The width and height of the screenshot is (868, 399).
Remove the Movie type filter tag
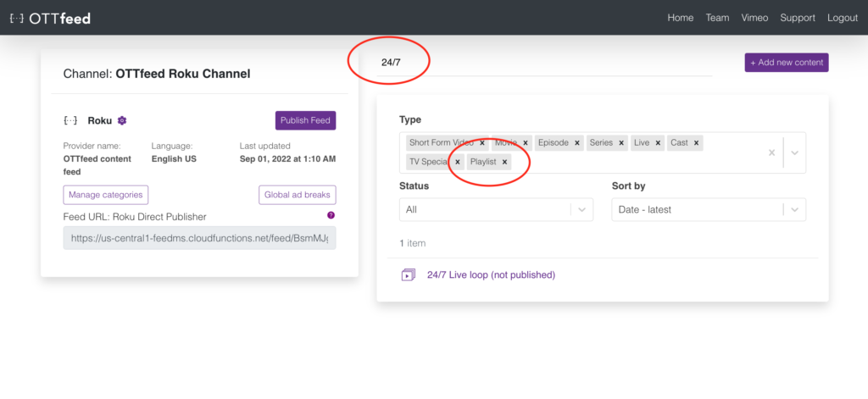[526, 143]
